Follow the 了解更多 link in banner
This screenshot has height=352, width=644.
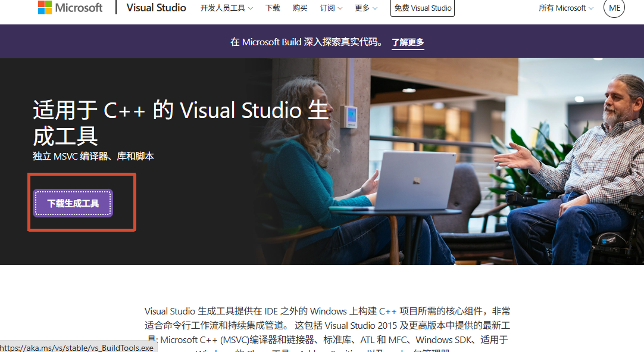(x=408, y=42)
